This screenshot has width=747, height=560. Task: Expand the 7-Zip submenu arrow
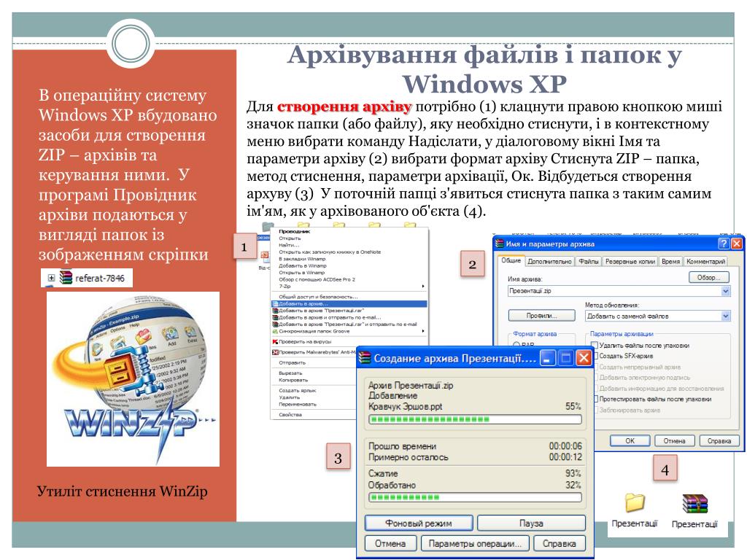(x=423, y=287)
